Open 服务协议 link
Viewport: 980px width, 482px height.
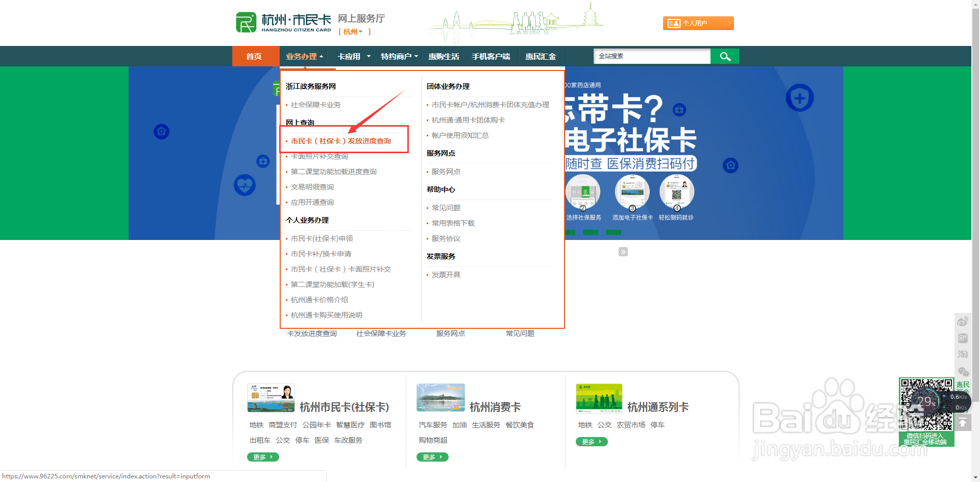[x=446, y=238]
